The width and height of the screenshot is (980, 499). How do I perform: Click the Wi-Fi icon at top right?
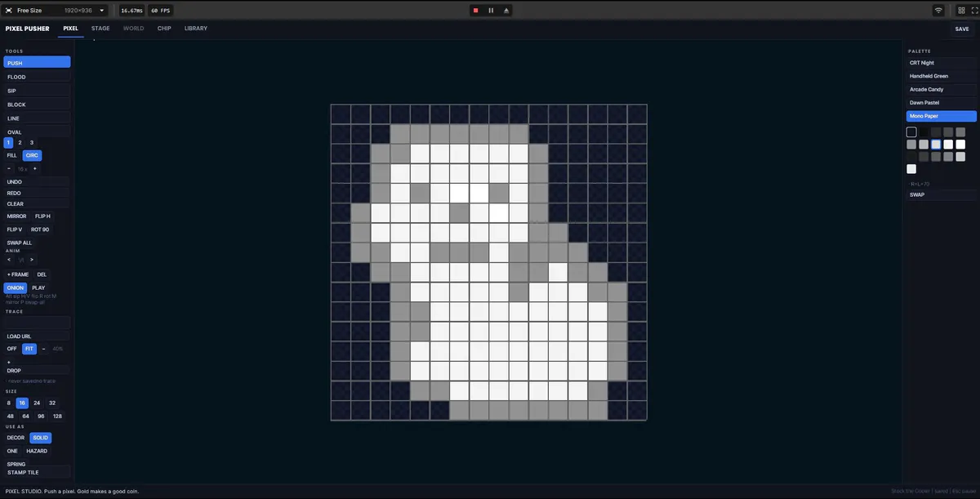(x=938, y=11)
